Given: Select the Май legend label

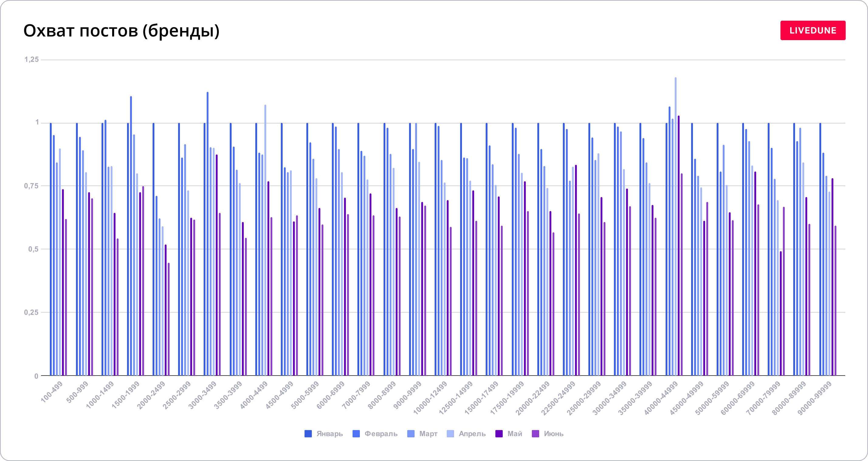Looking at the screenshot, I should [515, 434].
